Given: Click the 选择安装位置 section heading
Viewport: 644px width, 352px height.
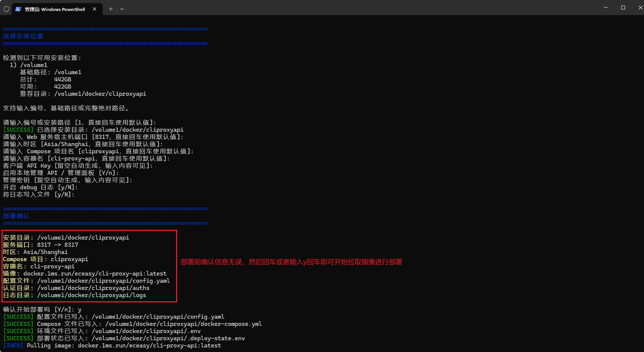Looking at the screenshot, I should pos(23,36).
